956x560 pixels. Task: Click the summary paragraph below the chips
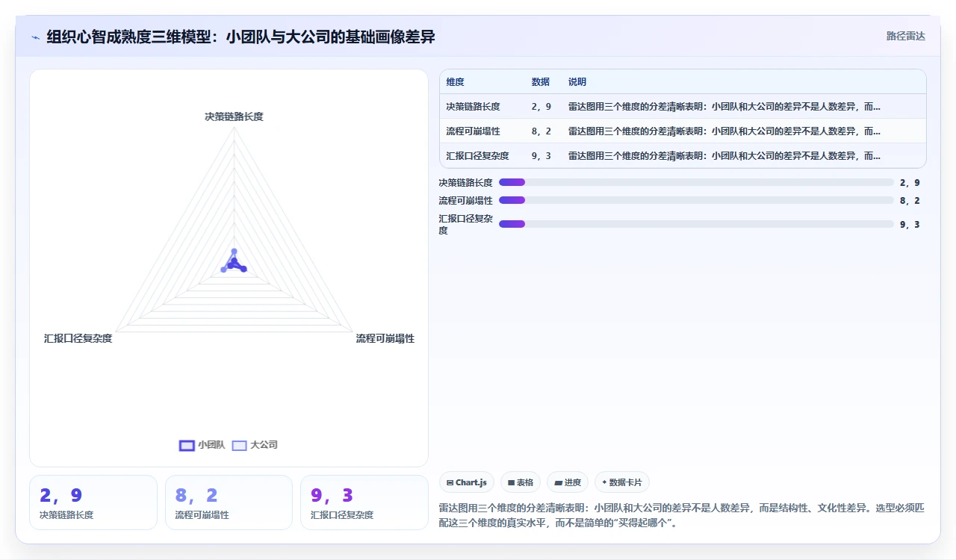pos(682,515)
